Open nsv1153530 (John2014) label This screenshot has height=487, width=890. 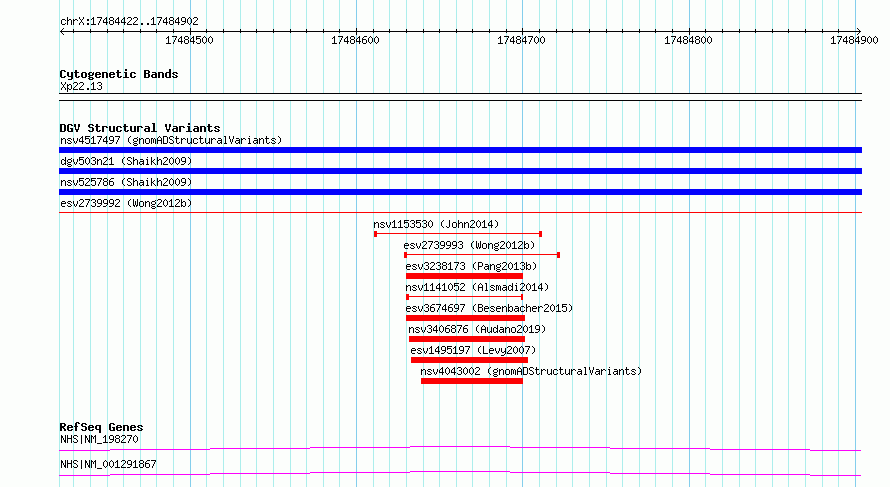coord(436,224)
